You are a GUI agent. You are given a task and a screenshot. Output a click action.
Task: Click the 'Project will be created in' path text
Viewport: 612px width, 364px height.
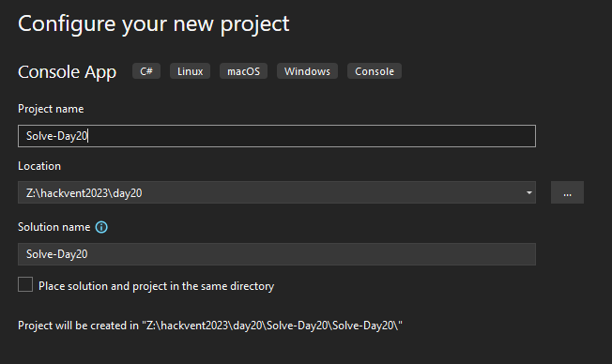[x=210, y=326]
